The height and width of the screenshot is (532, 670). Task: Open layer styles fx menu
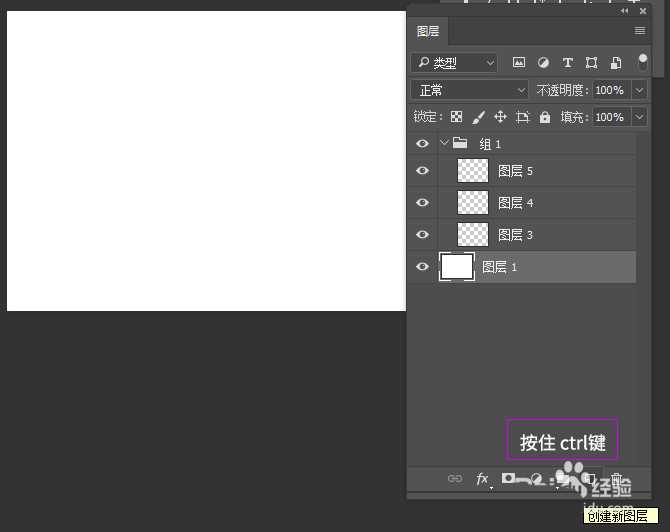(x=482, y=479)
